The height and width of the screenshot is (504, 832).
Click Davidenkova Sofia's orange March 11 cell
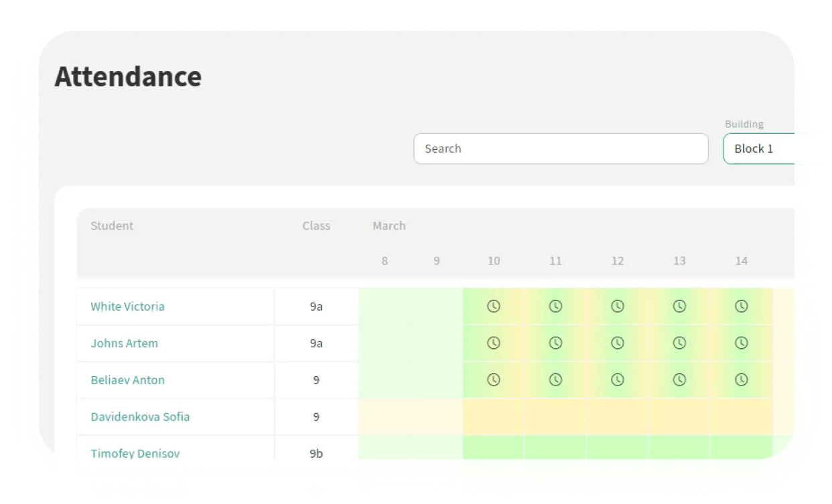pyautogui.click(x=555, y=416)
